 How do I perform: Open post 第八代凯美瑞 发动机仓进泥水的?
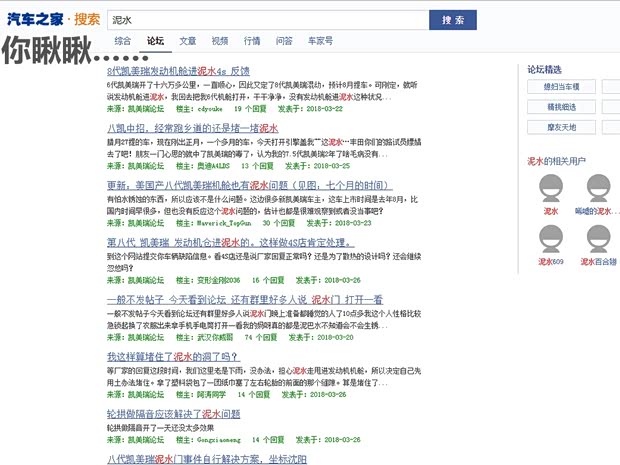pos(231,242)
